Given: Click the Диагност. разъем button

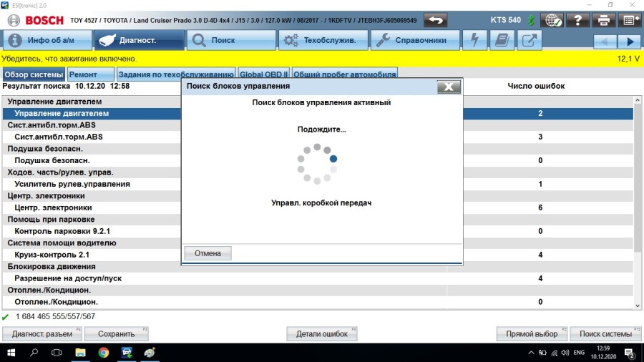Looking at the screenshot, I should [42, 333].
